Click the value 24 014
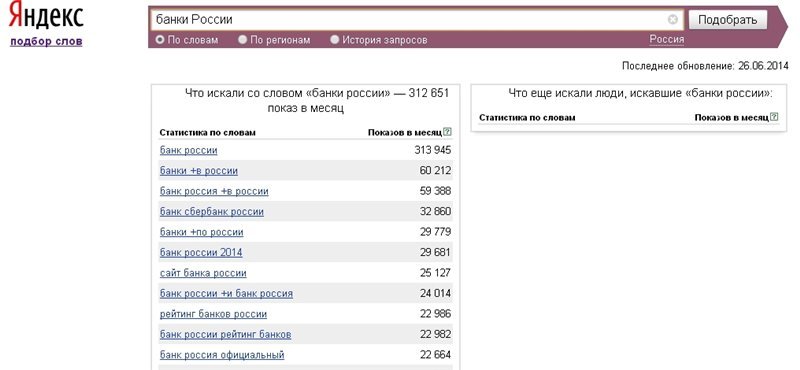Screen dimensions: 800x370 435,293
